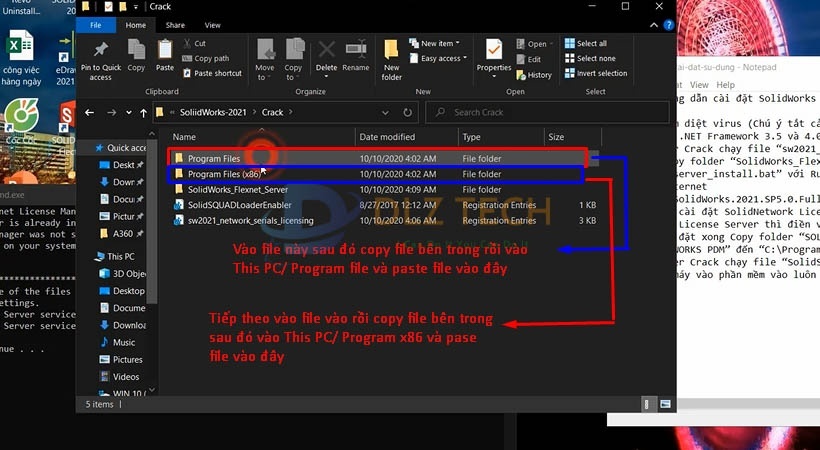820x450 pixels.
Task: Click the Select all button
Action: click(x=591, y=44)
